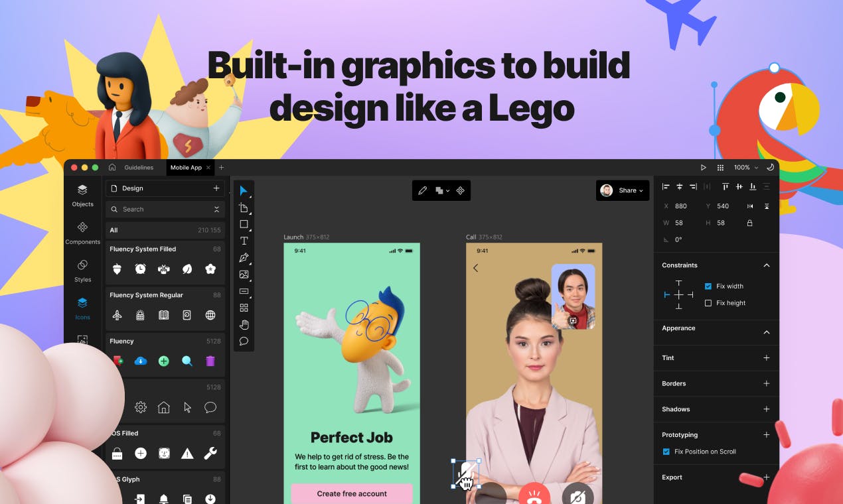Click the settings gear icon in icon list

coord(140,407)
